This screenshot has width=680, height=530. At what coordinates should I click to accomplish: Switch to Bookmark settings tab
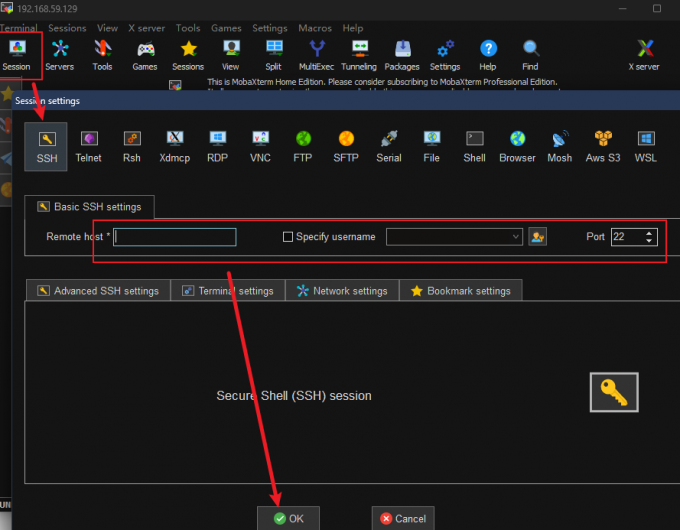(461, 291)
